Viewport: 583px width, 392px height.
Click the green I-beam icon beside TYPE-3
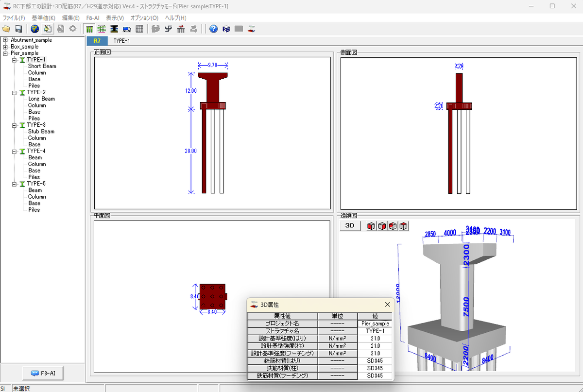pyautogui.click(x=22, y=125)
